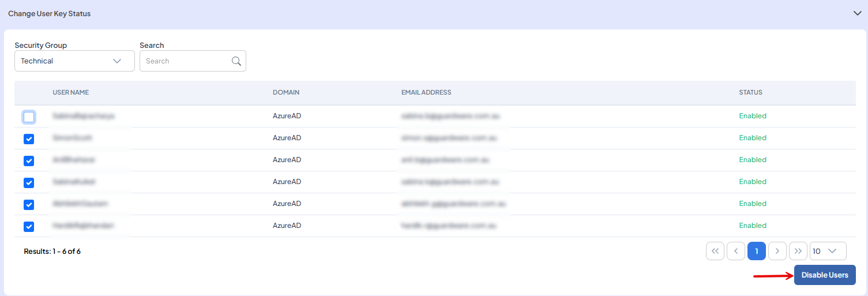Click into the Search text field
This screenshot has height=296, width=868.
click(186, 61)
